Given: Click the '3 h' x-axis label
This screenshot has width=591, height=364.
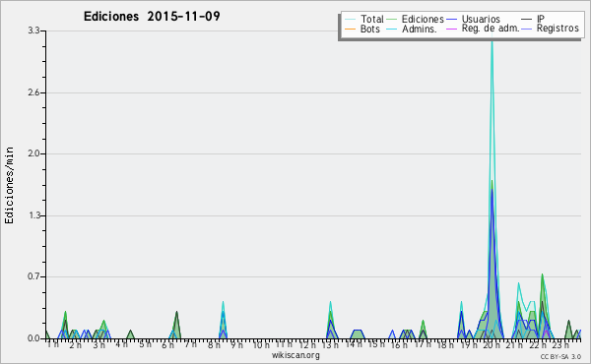Looking at the screenshot, I should [x=98, y=344].
